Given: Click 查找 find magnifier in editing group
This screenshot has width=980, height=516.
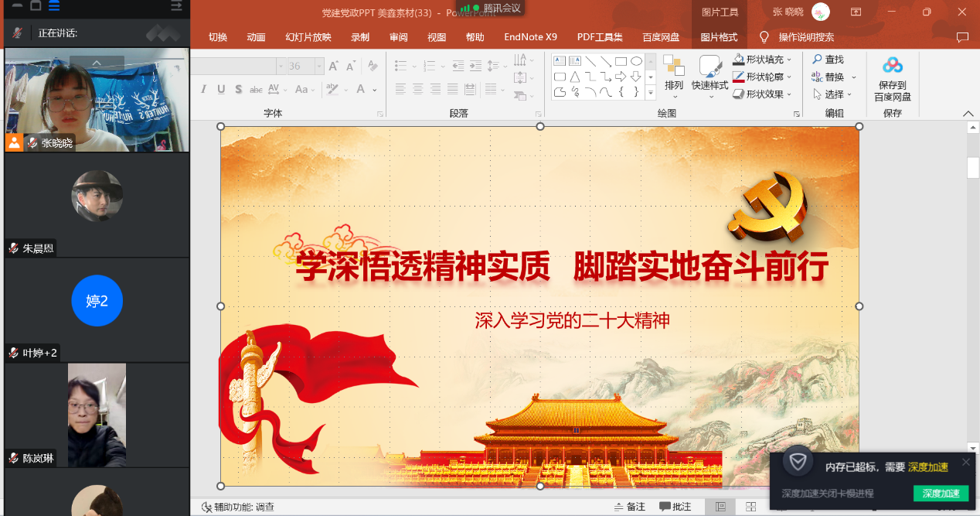Looking at the screenshot, I should pyautogui.click(x=828, y=60).
